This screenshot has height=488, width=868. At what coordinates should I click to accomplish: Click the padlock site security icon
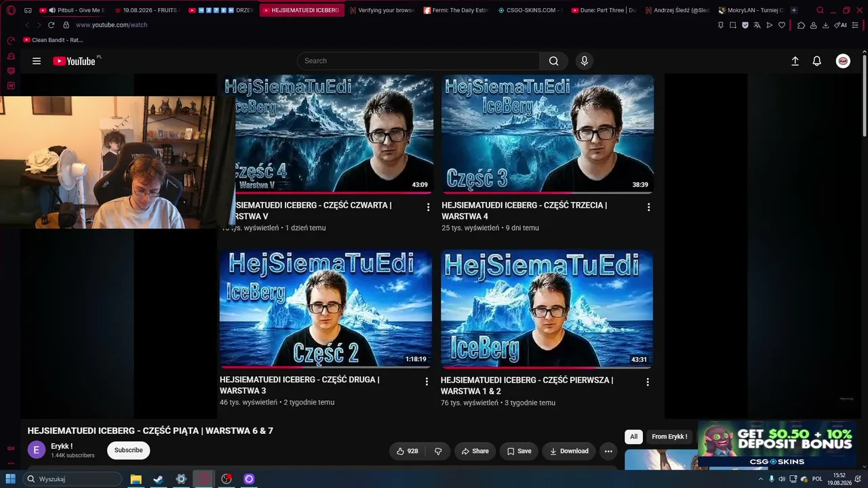coord(66,25)
